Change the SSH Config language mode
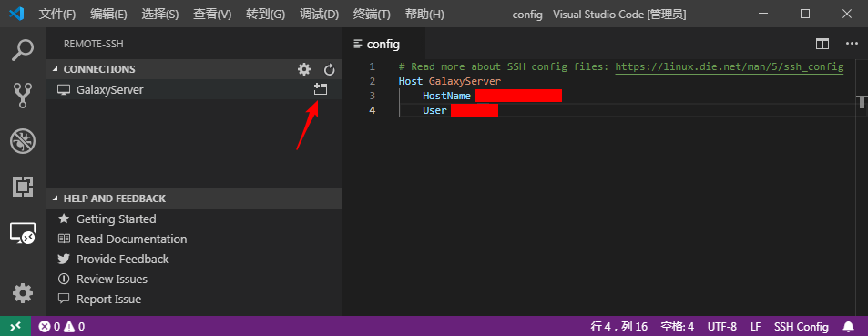868x336 pixels. pyautogui.click(x=801, y=327)
